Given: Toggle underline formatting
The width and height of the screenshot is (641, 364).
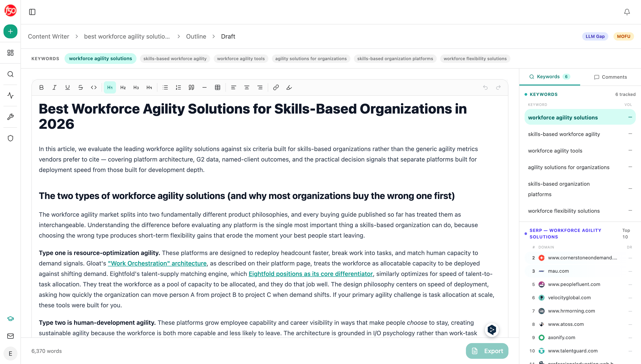Looking at the screenshot, I should point(68,87).
